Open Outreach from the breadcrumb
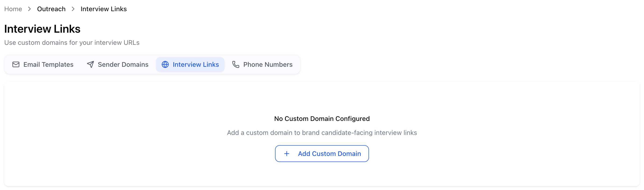Viewport: 644px width, 190px height. pyautogui.click(x=51, y=9)
